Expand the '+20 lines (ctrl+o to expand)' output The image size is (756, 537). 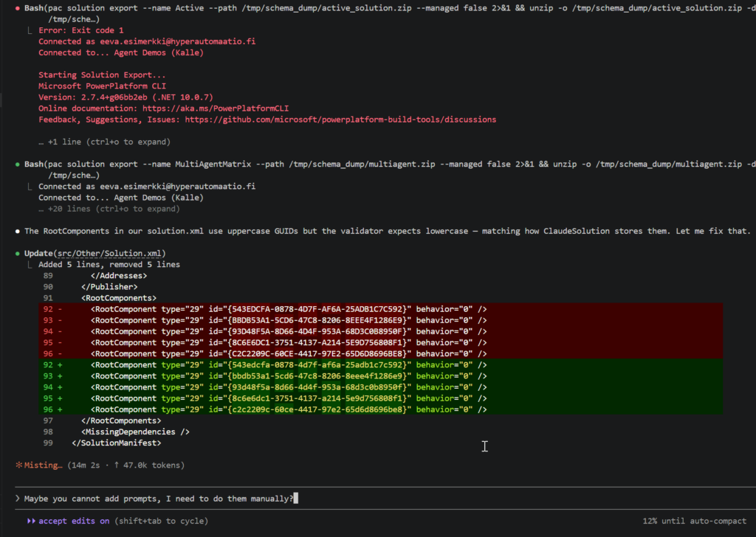pyautogui.click(x=109, y=209)
